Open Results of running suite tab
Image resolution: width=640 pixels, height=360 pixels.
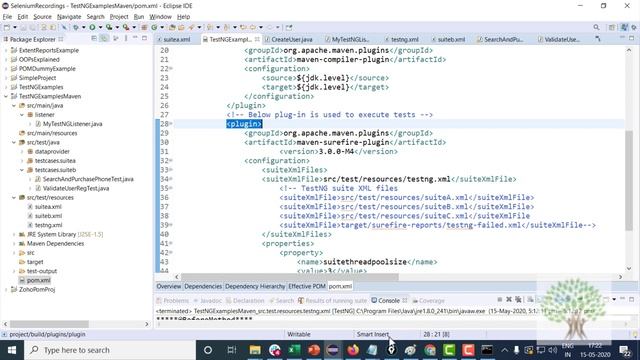(x=332, y=300)
